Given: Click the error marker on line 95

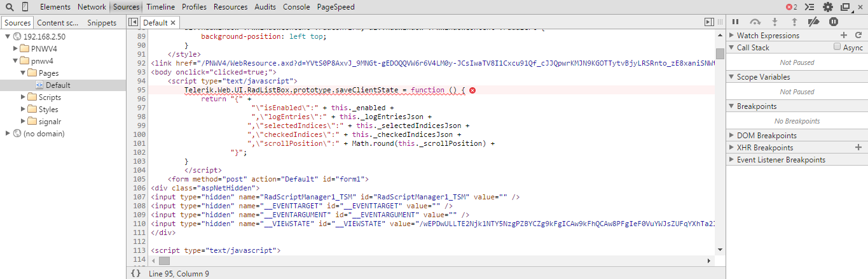Looking at the screenshot, I should (x=472, y=91).
